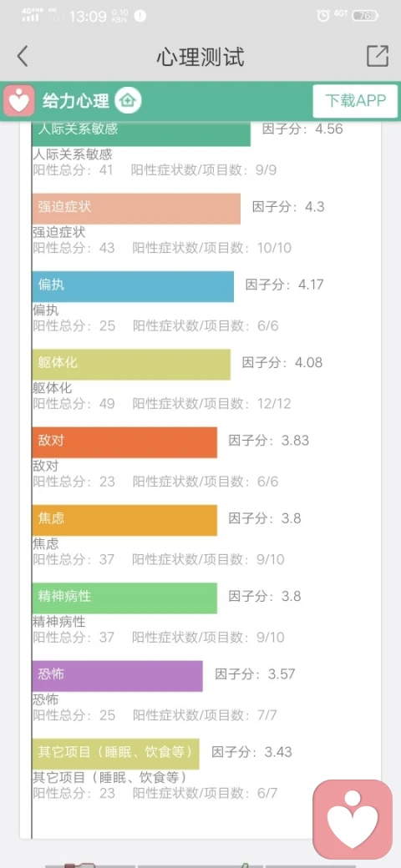Select the 精神病性 light green bar
Viewport: 401px width, 868px height.
(x=124, y=598)
